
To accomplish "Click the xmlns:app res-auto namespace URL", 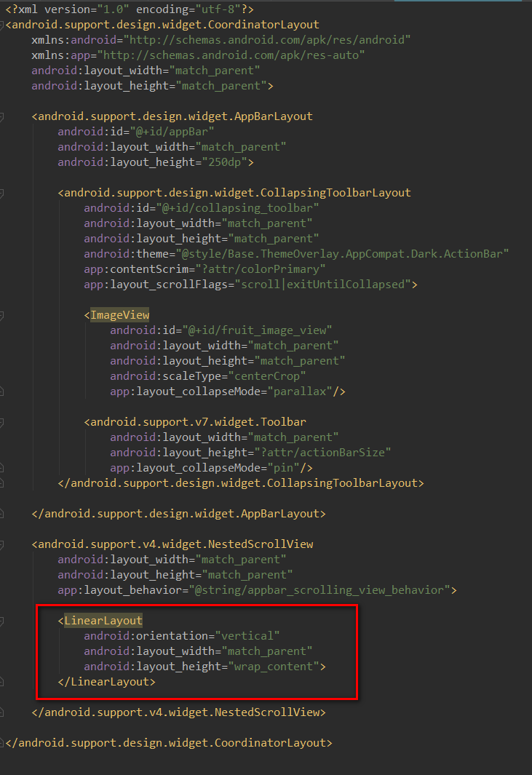I will pos(231,55).
